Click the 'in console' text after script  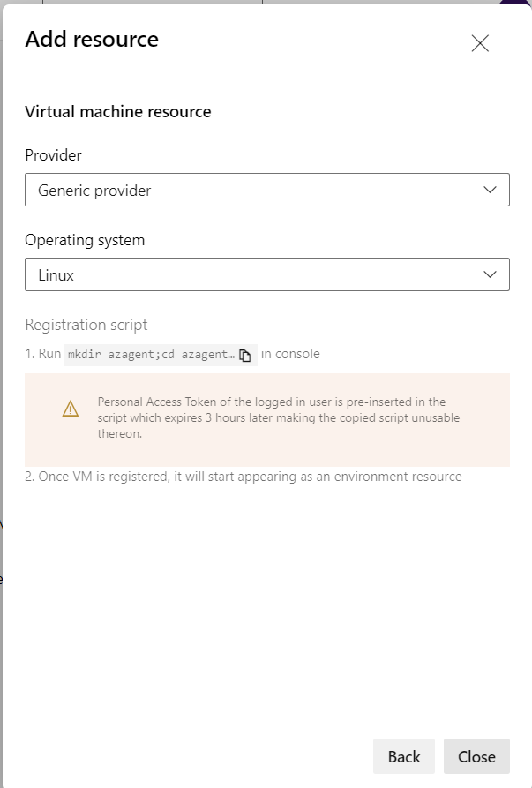click(290, 354)
